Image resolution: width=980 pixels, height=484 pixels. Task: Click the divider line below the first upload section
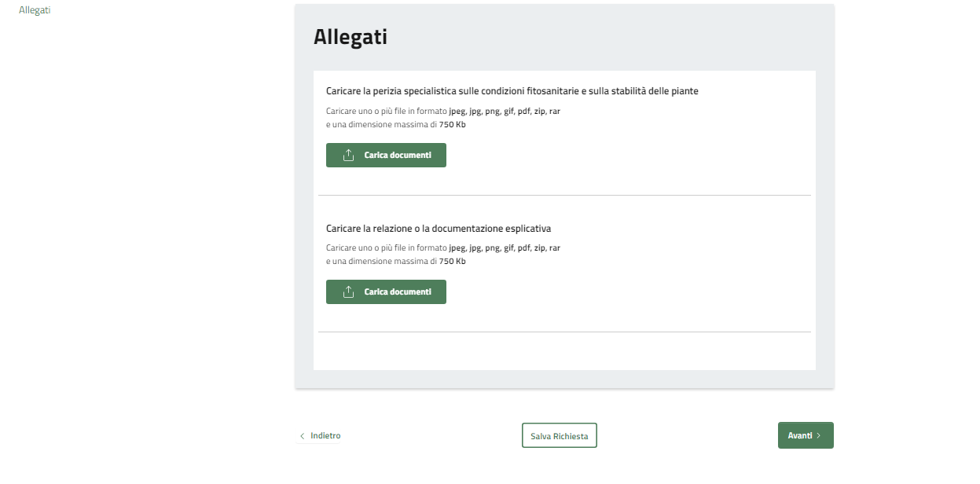(563, 195)
